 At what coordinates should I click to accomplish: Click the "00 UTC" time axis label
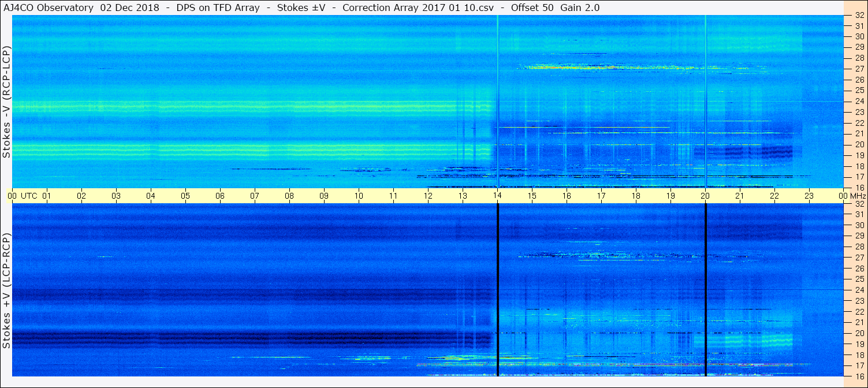[x=22, y=196]
